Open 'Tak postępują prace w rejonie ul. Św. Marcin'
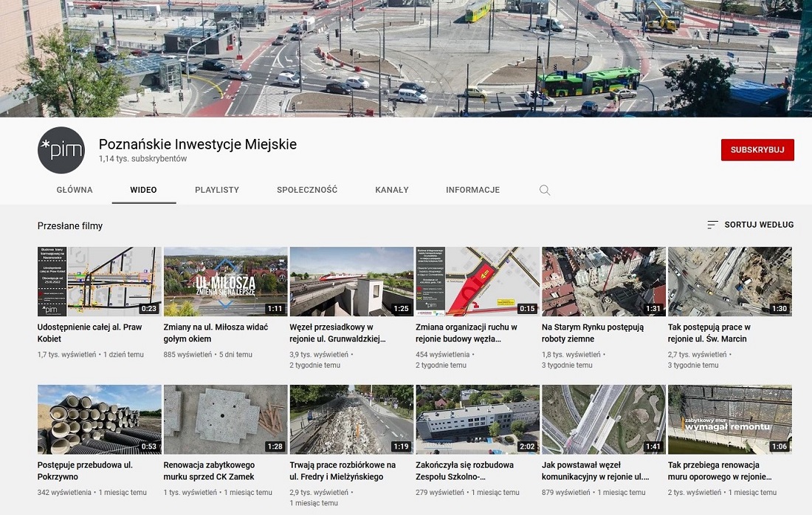Viewport: 812px width, 515px height. [x=729, y=281]
